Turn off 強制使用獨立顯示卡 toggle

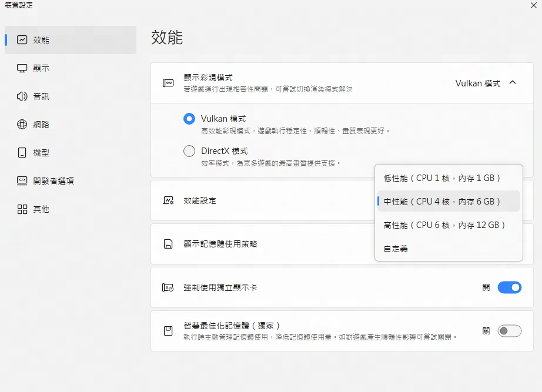(510, 287)
